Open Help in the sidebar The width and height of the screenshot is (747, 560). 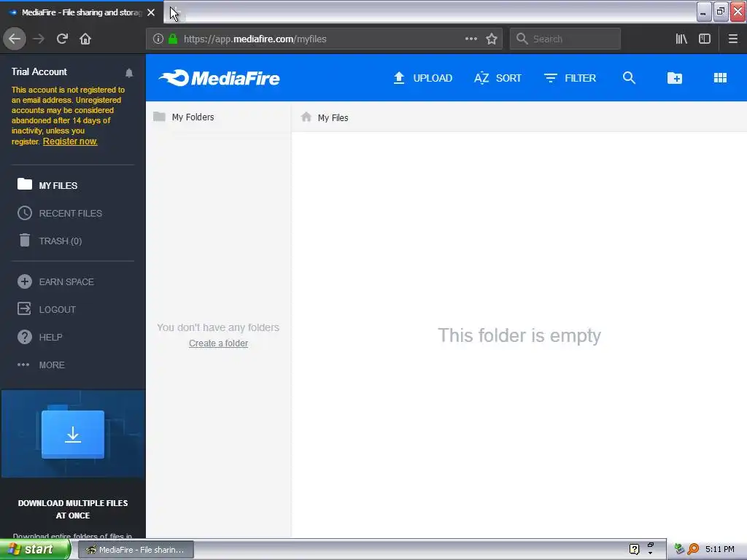point(40,337)
